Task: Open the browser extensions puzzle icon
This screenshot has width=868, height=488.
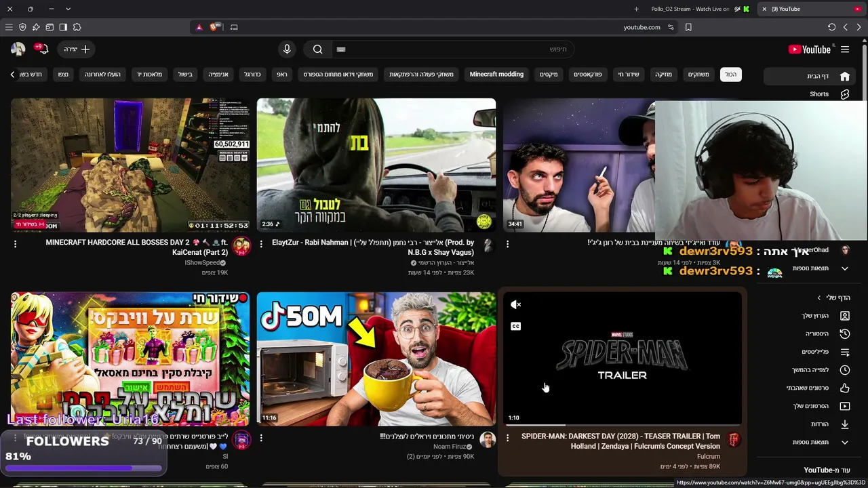Action: click(x=77, y=27)
